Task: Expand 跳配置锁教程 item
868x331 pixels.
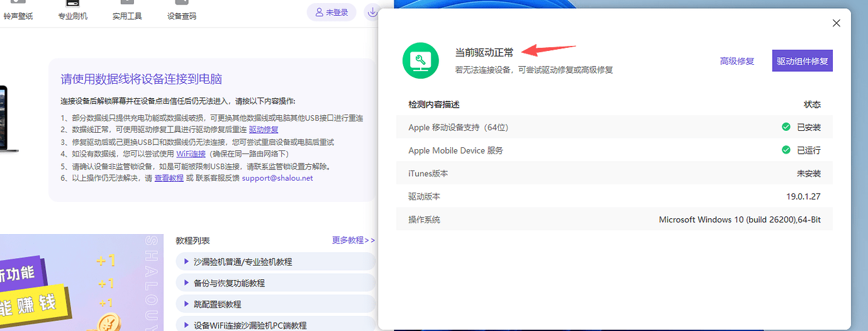Action: tap(276, 305)
